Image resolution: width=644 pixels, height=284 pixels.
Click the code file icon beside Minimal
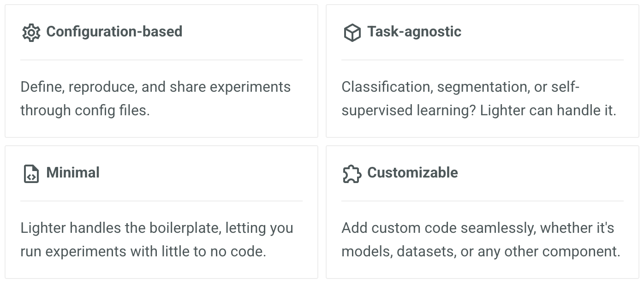click(x=31, y=174)
